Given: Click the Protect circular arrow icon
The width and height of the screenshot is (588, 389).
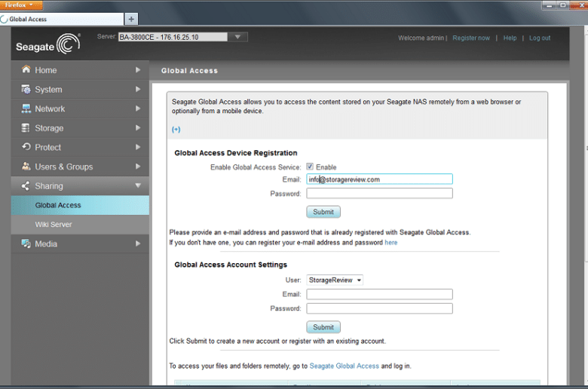Looking at the screenshot, I should [26, 147].
